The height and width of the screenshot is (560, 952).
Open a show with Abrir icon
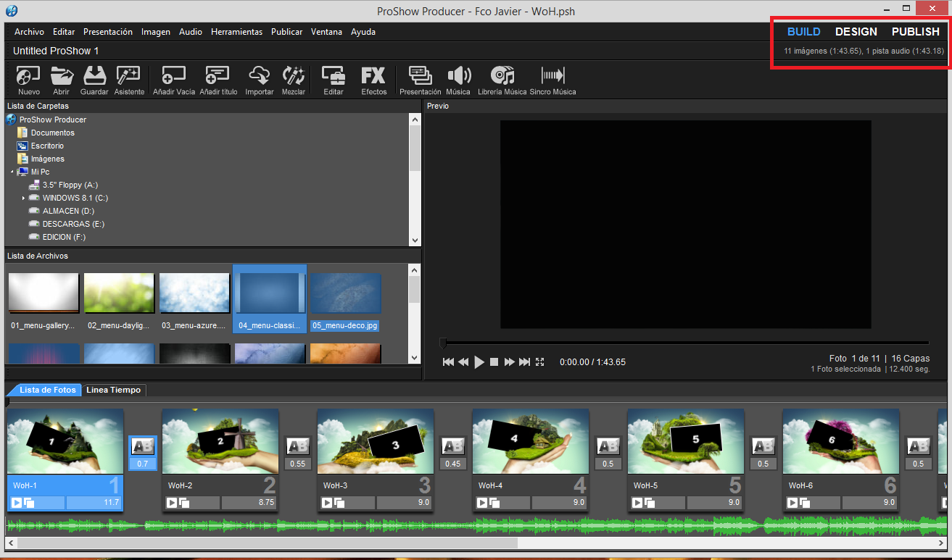(61, 80)
